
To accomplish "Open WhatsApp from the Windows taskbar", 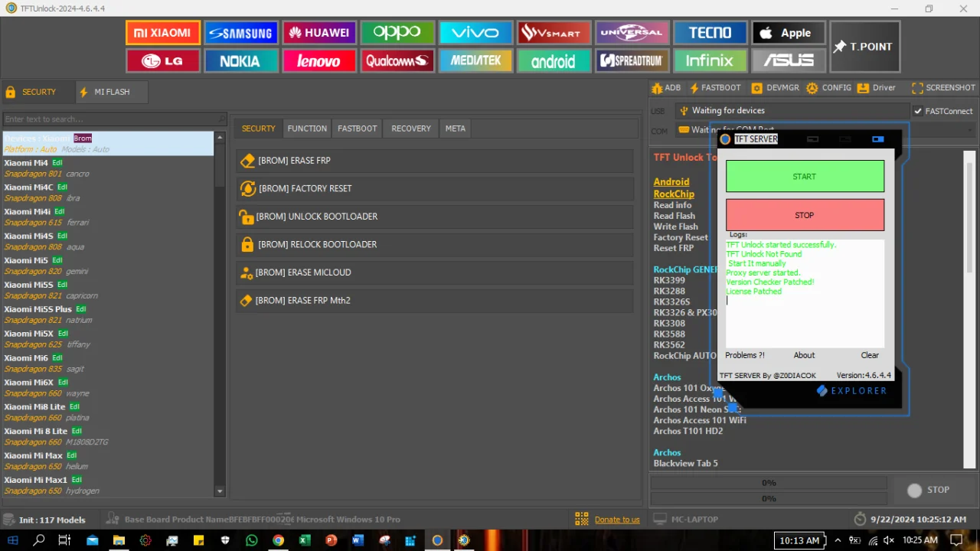I will tap(252, 540).
